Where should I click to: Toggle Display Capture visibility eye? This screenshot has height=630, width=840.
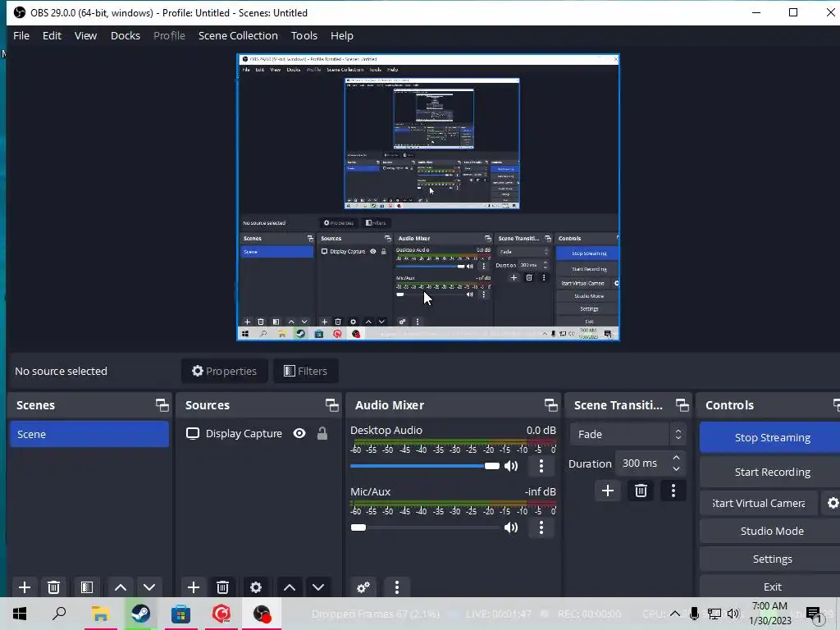click(x=299, y=433)
